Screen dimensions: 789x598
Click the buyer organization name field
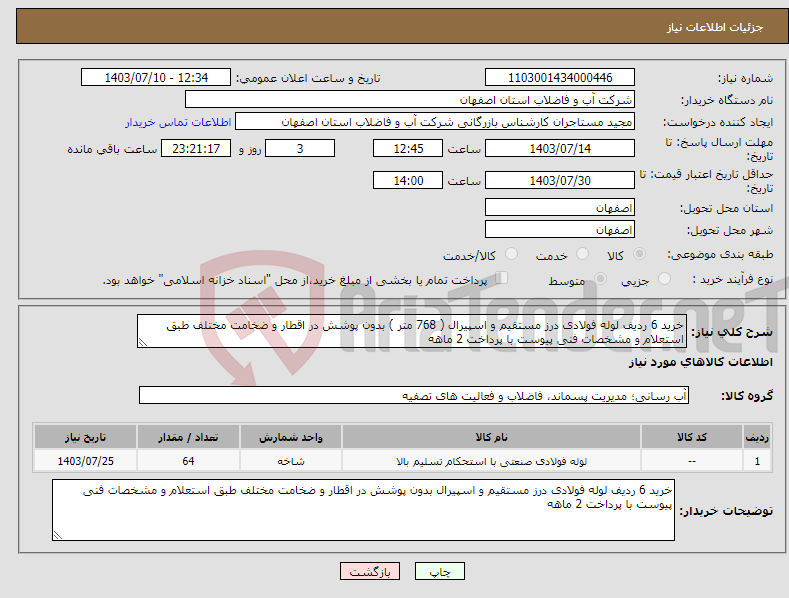tap(410, 100)
